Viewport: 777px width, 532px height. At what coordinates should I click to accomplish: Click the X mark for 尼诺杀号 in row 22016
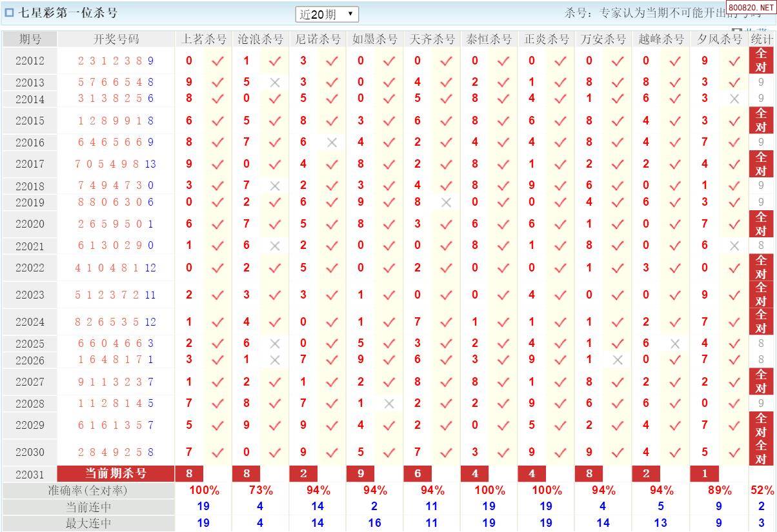click(332, 143)
